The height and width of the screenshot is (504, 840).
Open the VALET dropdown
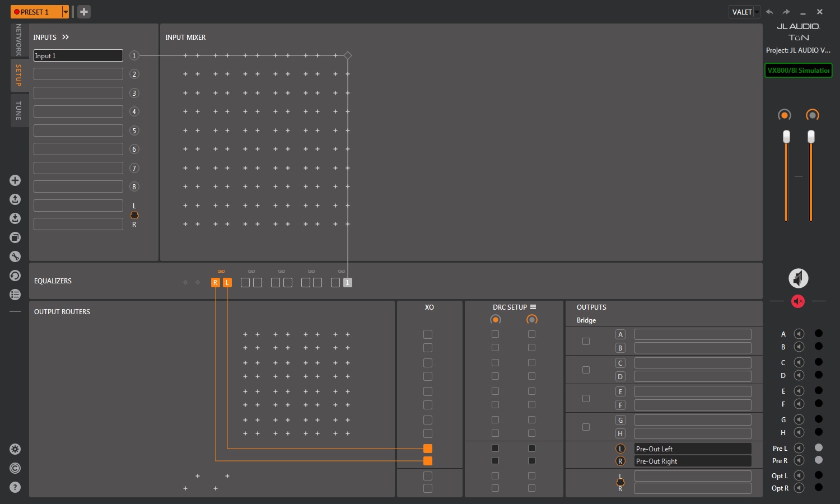coord(745,12)
